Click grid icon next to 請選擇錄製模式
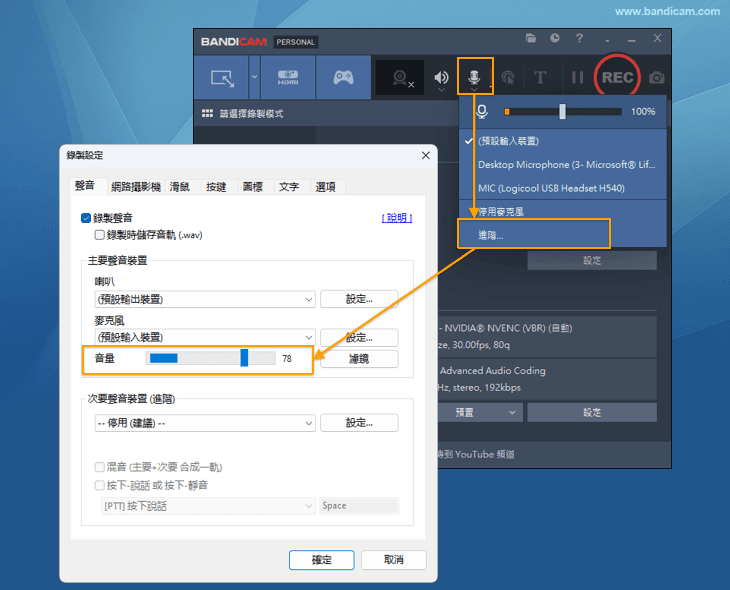This screenshot has width=730, height=590. point(207,113)
